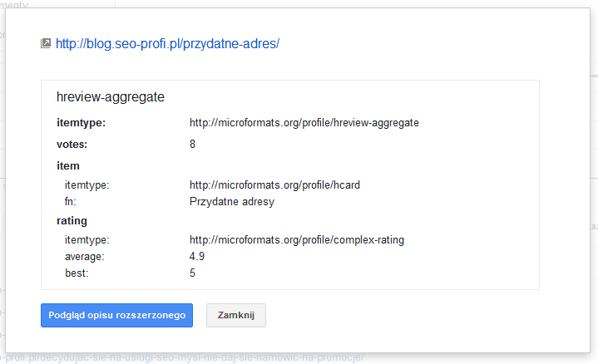Click the external link icon beside the URL

pos(46,43)
